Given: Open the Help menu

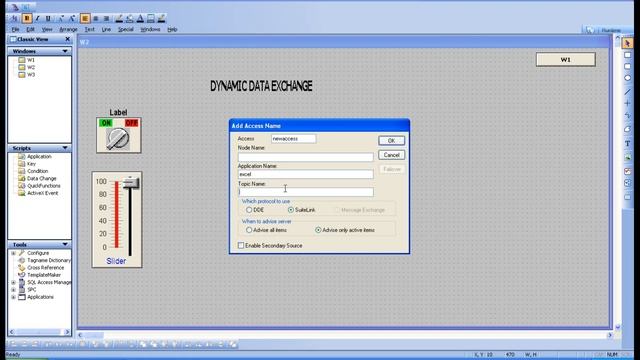Looking at the screenshot, I should 172,29.
